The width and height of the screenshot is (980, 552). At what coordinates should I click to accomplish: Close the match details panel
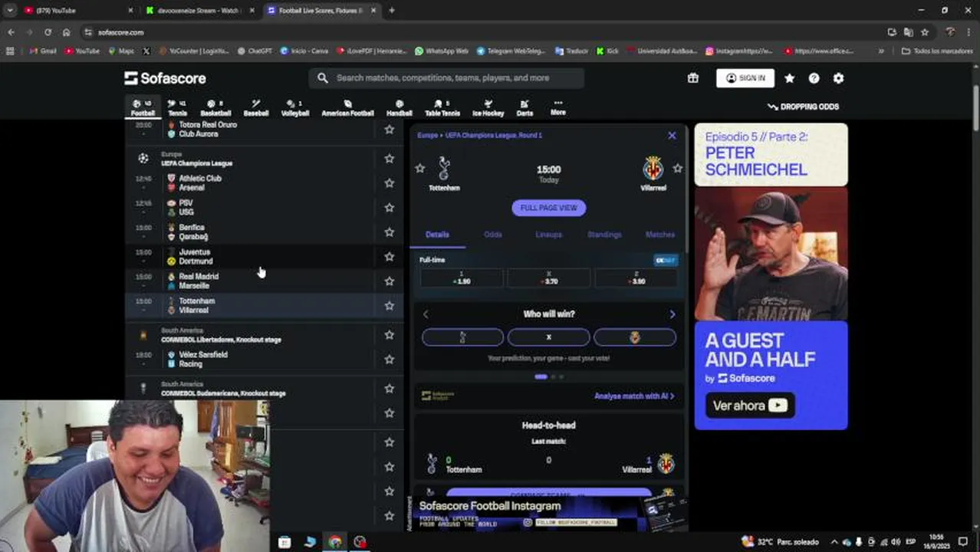click(672, 135)
